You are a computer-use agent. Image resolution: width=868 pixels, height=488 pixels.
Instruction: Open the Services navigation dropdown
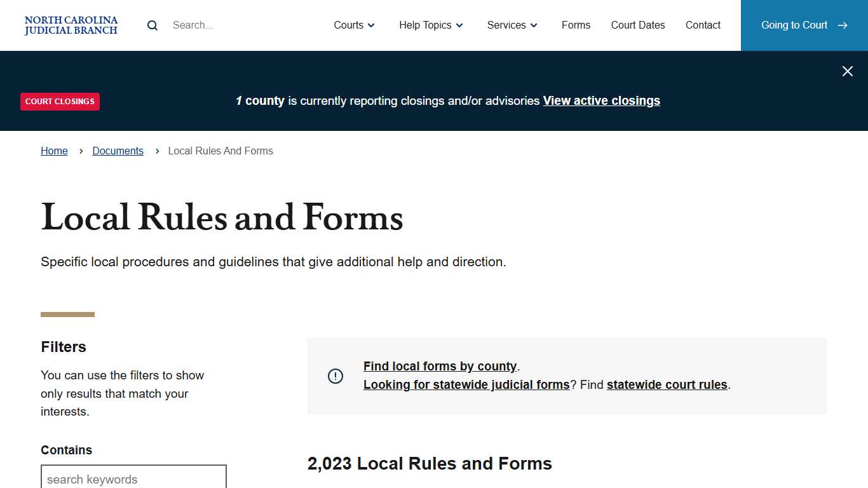pyautogui.click(x=507, y=25)
